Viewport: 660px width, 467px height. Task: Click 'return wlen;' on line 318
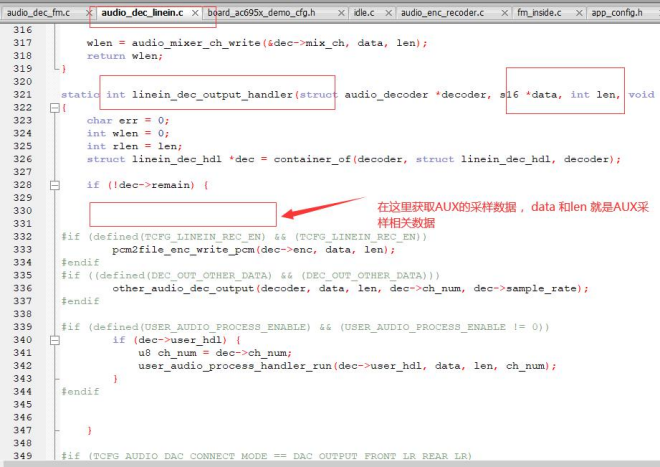point(125,56)
